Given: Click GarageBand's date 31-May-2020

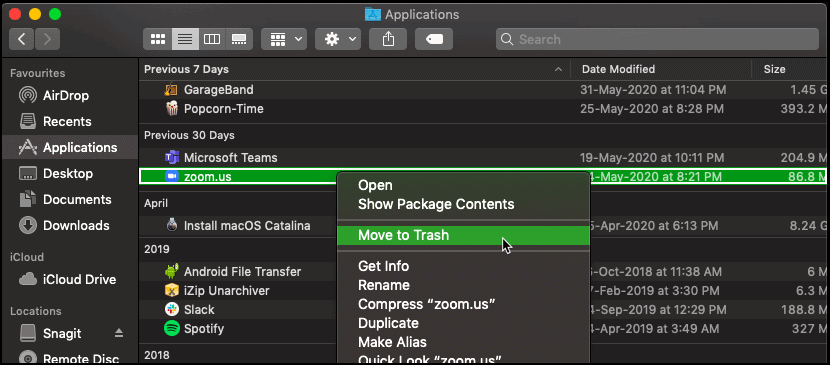Looking at the screenshot, I should tap(654, 90).
